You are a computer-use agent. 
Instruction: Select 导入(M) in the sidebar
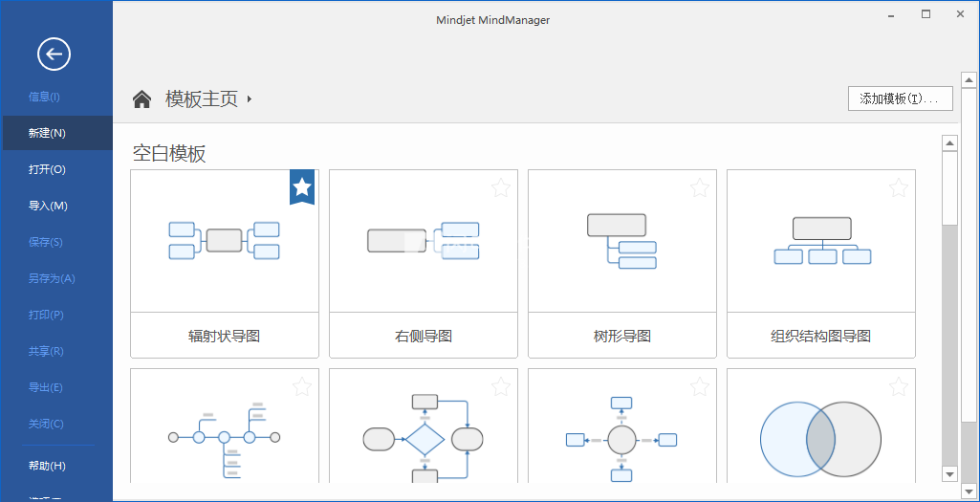tap(48, 206)
